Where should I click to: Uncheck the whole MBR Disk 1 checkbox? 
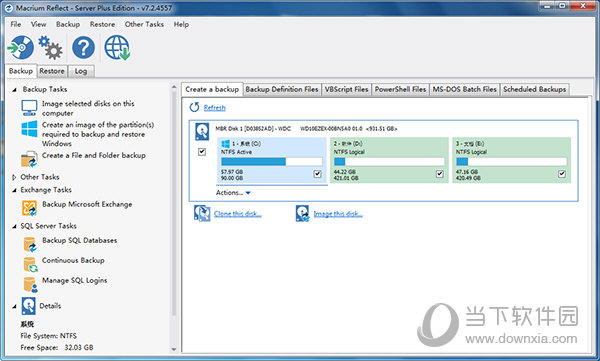pyautogui.click(x=202, y=152)
